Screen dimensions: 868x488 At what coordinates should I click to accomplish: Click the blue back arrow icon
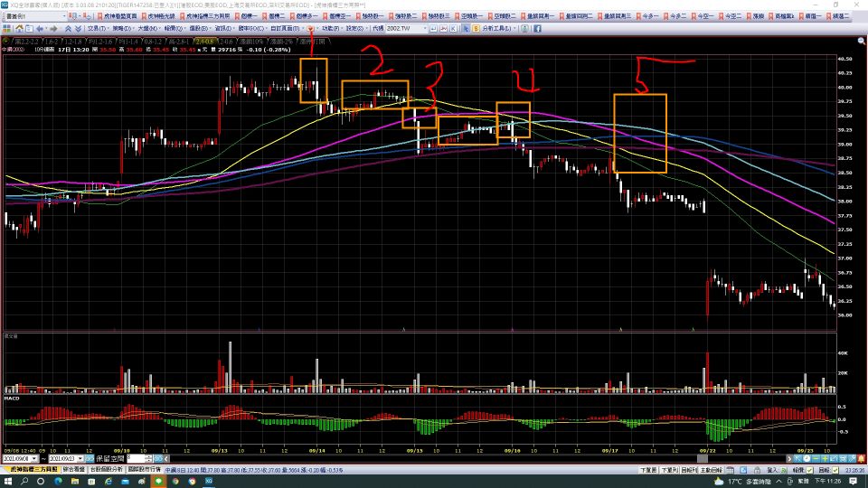point(39,28)
